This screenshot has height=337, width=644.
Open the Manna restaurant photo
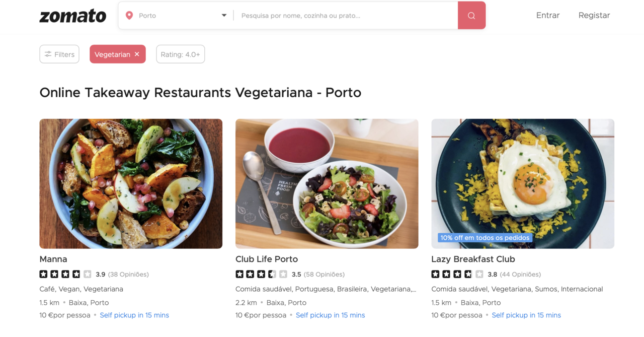tap(131, 183)
